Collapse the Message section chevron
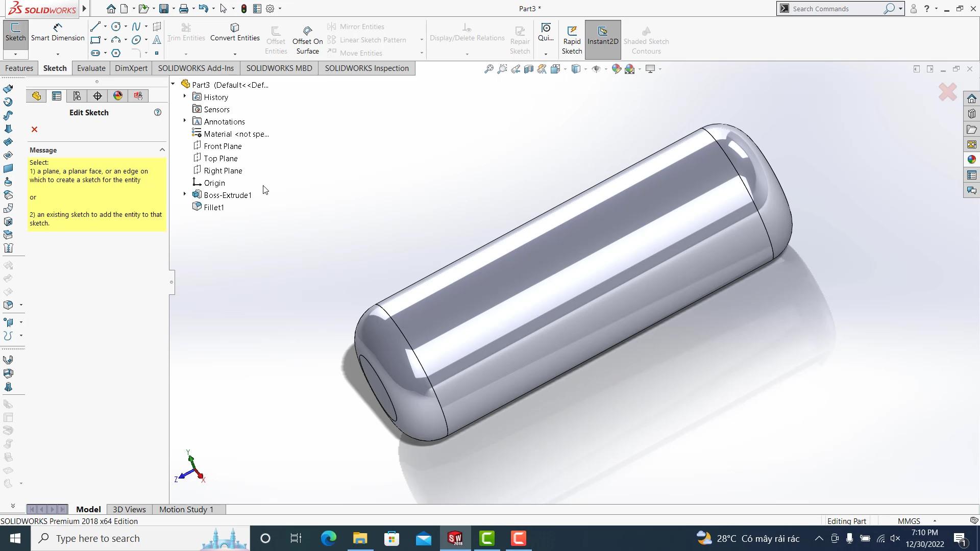 point(162,150)
